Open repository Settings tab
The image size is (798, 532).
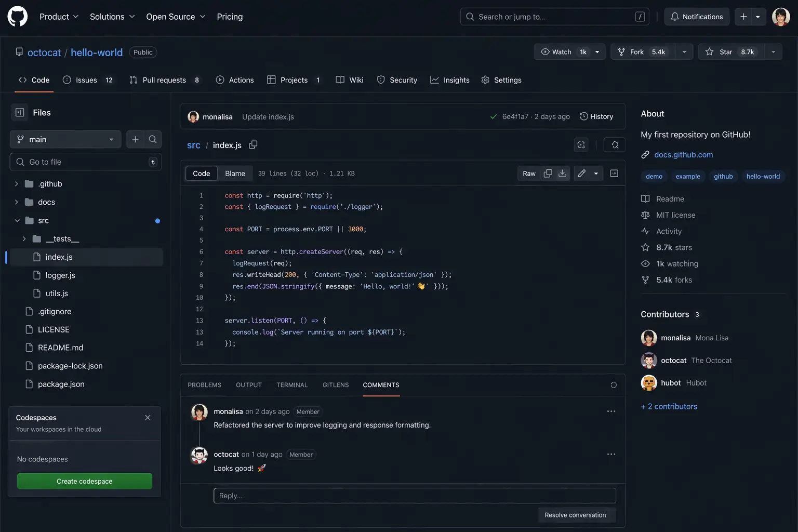[x=501, y=80]
